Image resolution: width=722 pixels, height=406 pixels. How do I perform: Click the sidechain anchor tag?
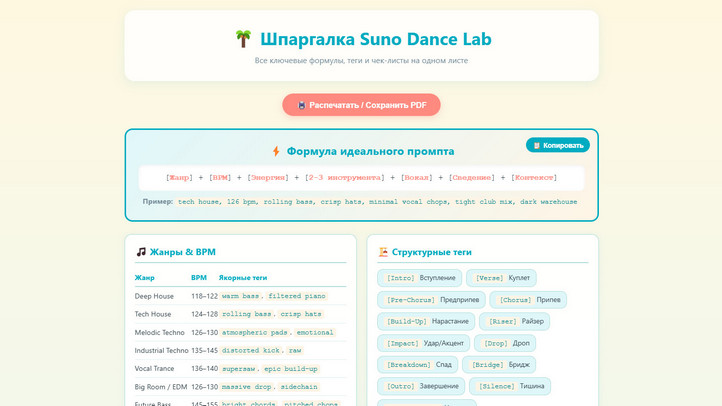pos(299,387)
